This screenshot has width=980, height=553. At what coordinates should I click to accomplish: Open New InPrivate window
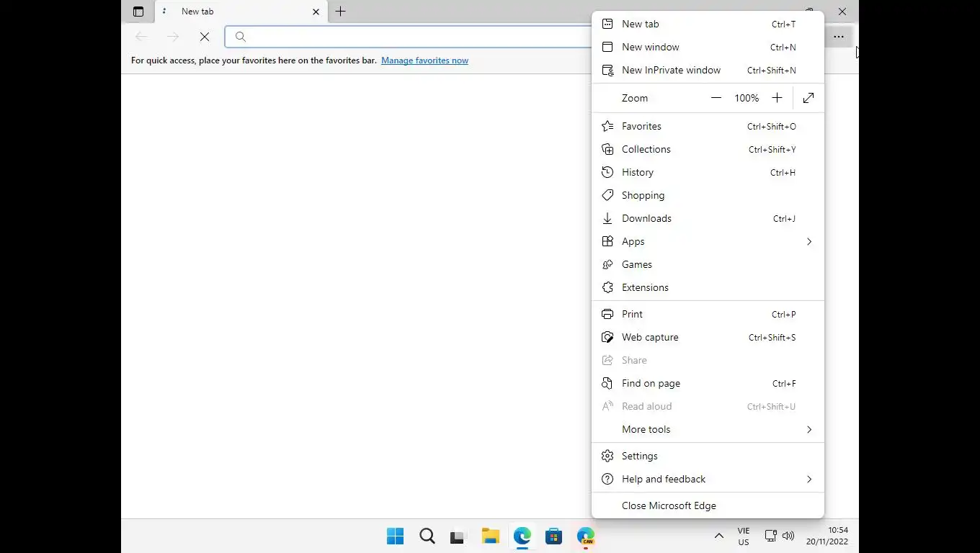click(708, 70)
